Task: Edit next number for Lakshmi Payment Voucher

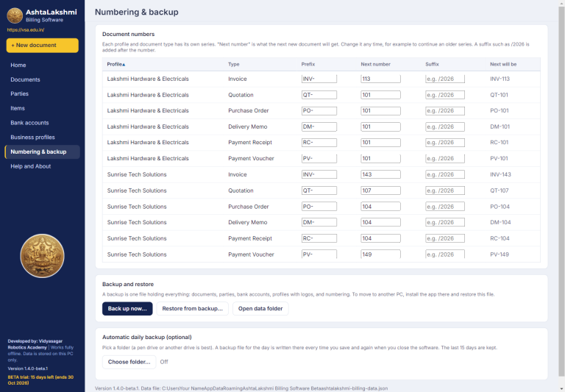Action: [380, 159]
